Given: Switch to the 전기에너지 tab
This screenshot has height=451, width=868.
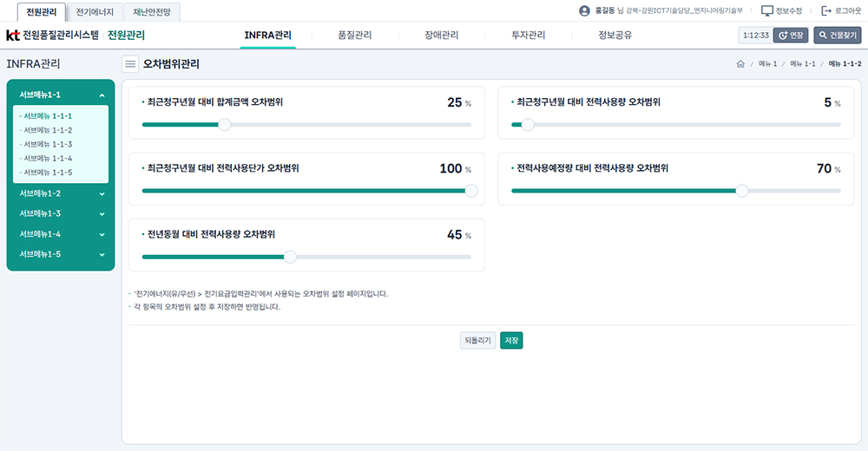Looking at the screenshot, I should point(95,12).
